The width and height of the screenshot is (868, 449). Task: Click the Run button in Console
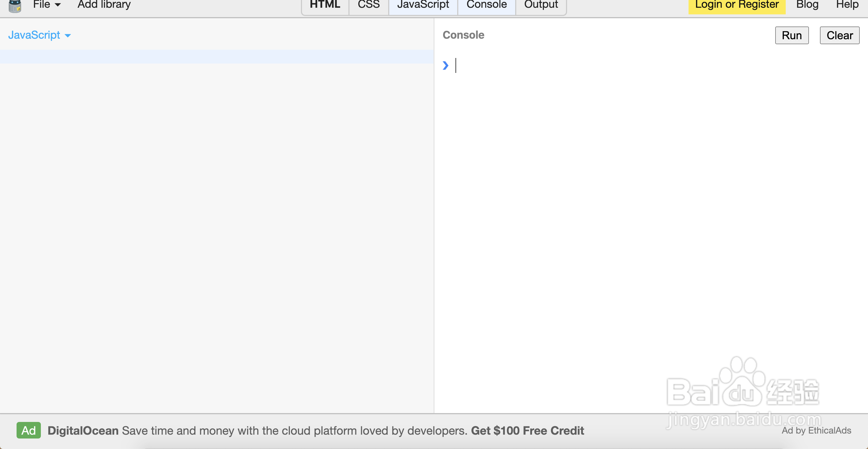click(792, 35)
